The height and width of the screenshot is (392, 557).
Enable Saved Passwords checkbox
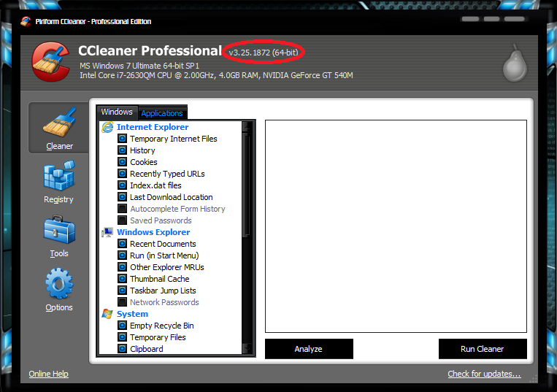(x=122, y=220)
